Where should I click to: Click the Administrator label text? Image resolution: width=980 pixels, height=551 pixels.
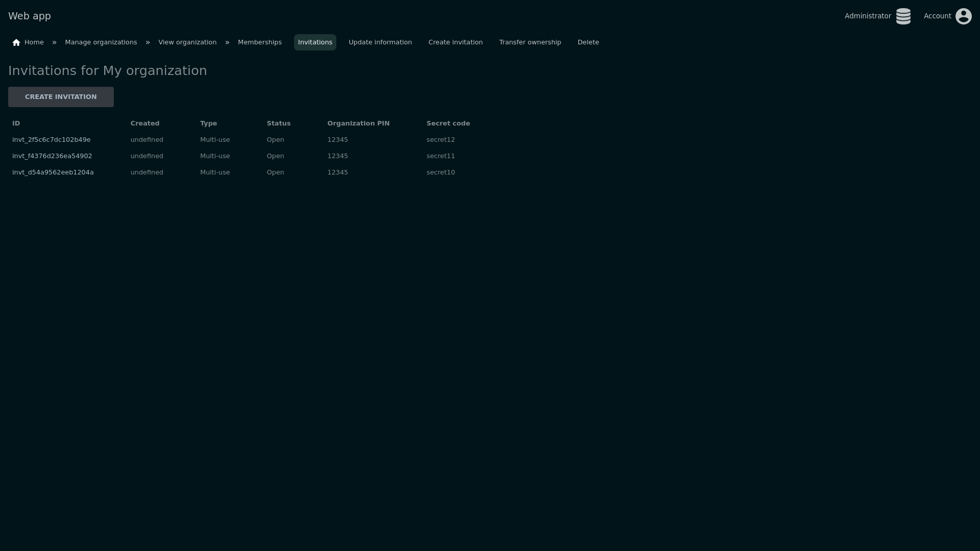868,16
